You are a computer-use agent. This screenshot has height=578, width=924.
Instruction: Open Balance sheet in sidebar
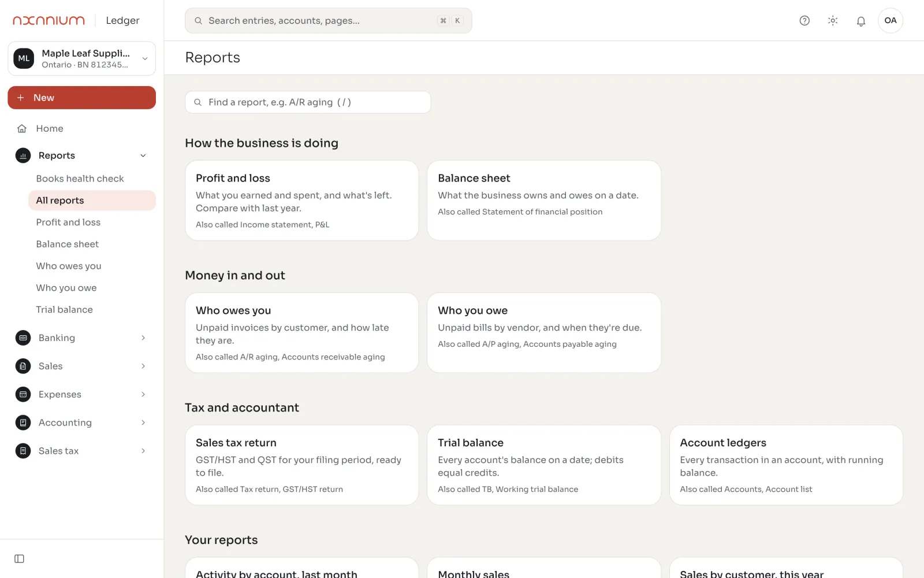click(x=92, y=244)
